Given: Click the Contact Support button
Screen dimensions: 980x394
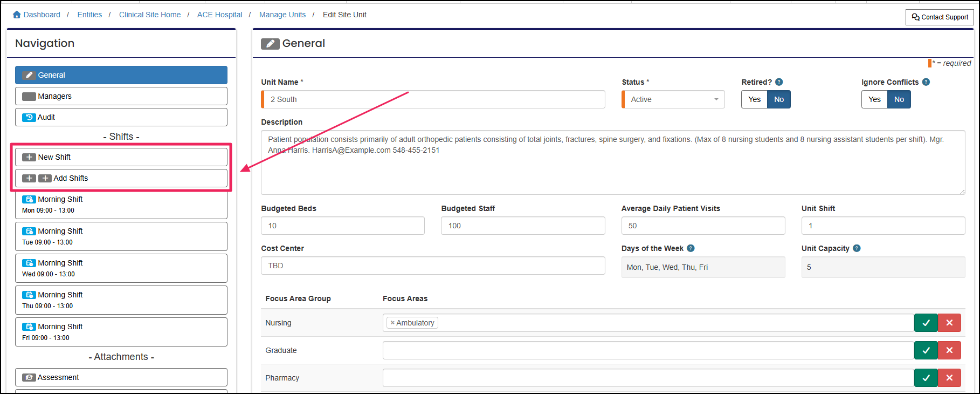Looking at the screenshot, I should [940, 17].
